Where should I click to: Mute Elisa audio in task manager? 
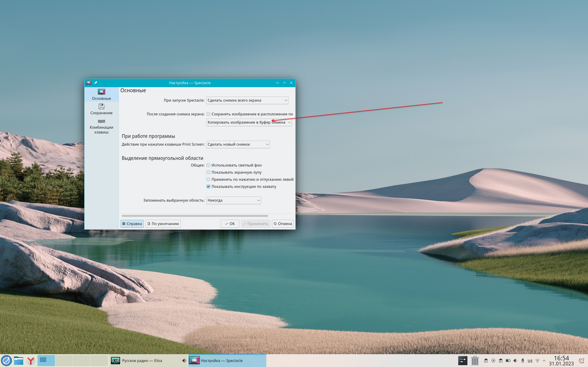pyautogui.click(x=184, y=361)
